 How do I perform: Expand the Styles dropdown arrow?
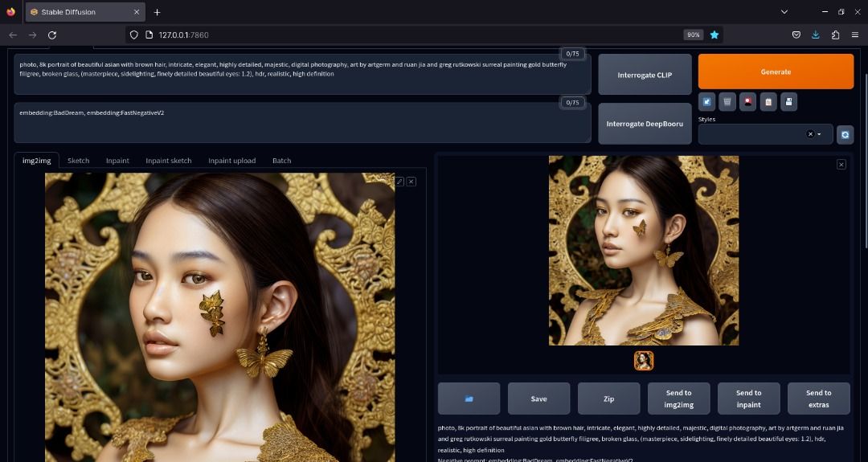coord(820,134)
